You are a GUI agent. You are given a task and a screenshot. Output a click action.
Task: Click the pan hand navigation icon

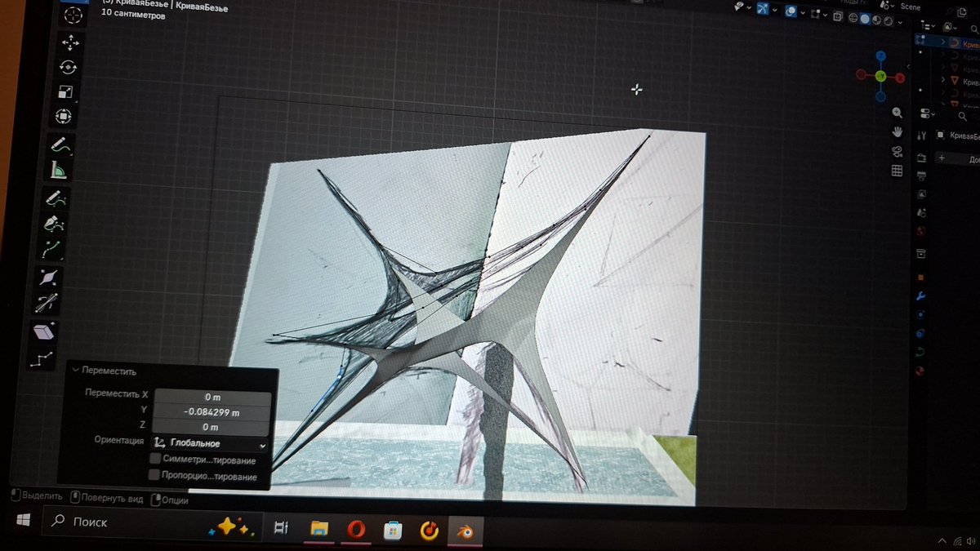click(897, 131)
